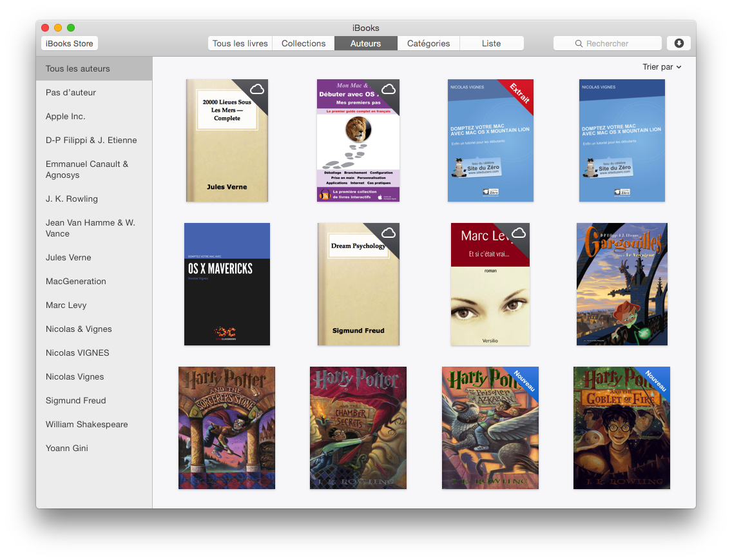Switch to Liste view tab
Viewport: 732px width, 560px height.
[491, 43]
